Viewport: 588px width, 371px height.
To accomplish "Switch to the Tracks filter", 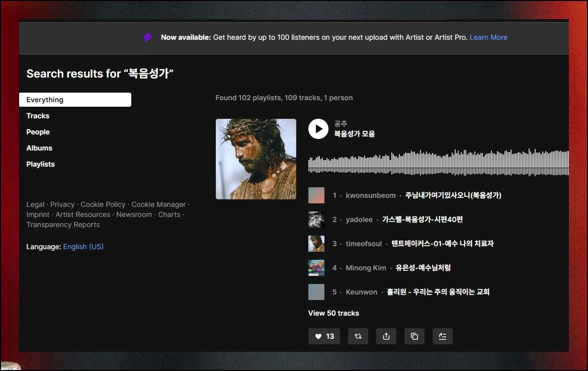I will point(38,116).
